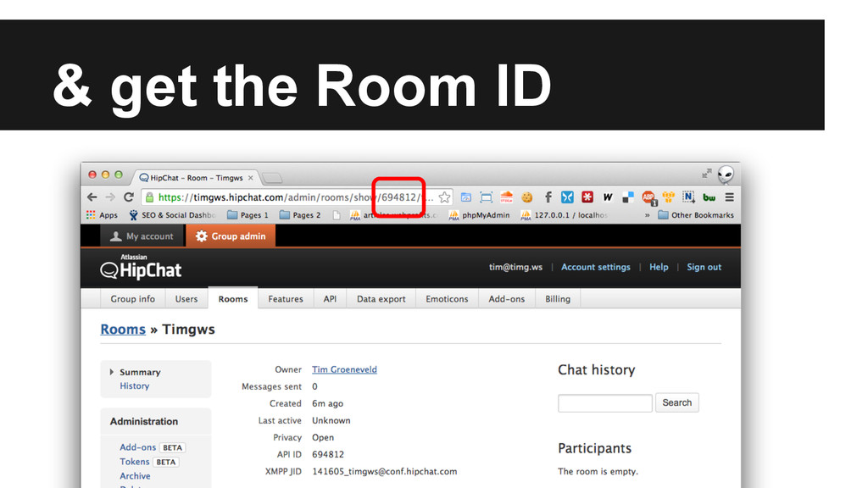868x488 pixels.
Task: Open the 'Data export' tab
Action: click(x=381, y=299)
